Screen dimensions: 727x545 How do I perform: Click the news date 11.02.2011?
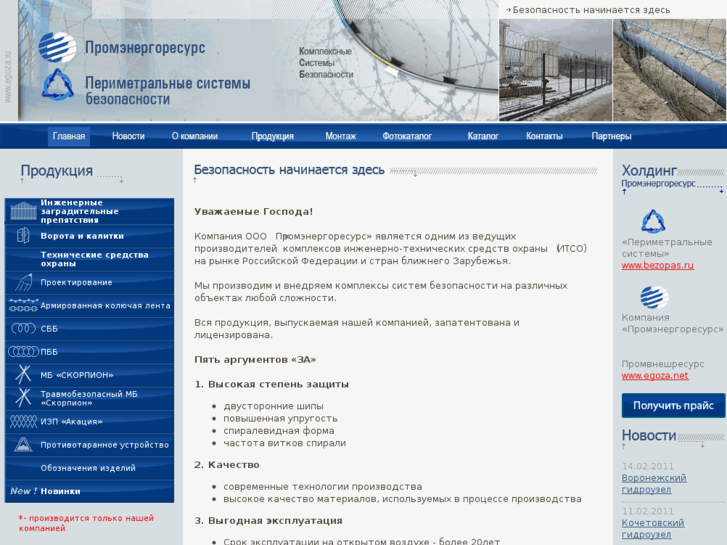pyautogui.click(x=648, y=511)
